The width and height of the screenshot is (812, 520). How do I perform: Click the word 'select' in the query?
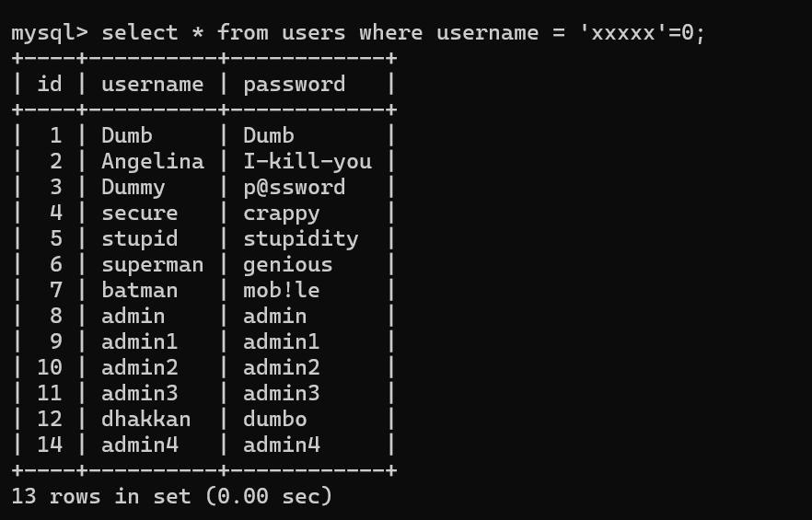pyautogui.click(x=140, y=32)
